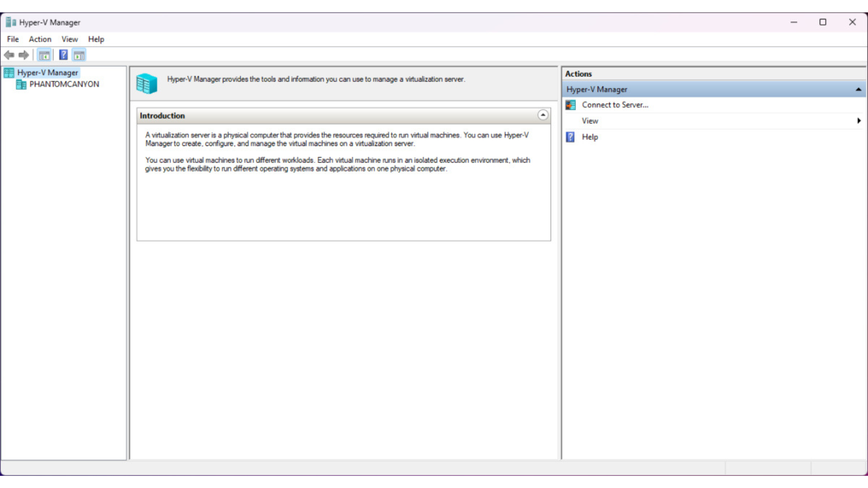Open the View menu

tap(69, 39)
